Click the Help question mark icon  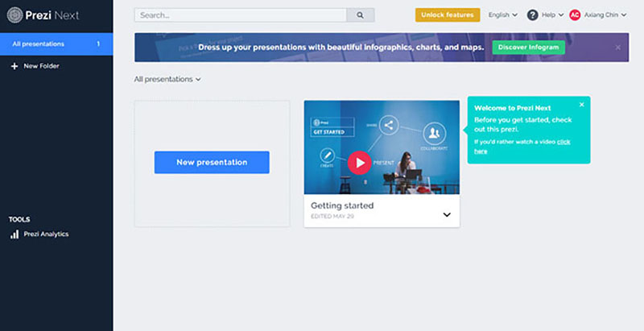click(533, 15)
